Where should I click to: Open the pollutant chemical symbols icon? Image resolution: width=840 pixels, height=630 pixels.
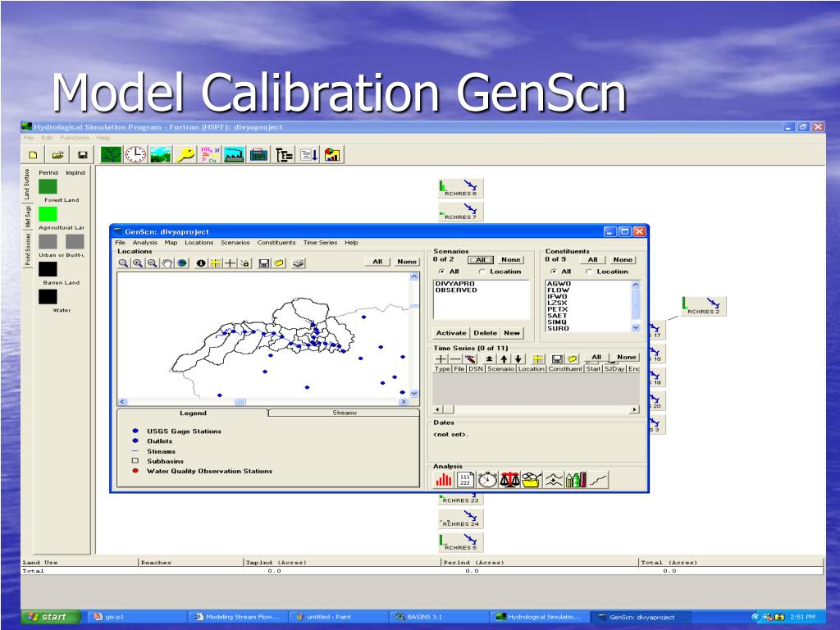click(209, 155)
